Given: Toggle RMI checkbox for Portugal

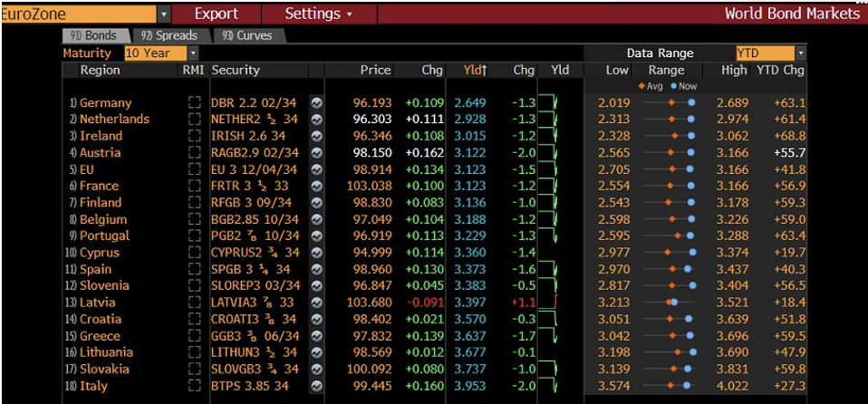Looking at the screenshot, I should pyautogui.click(x=194, y=236).
